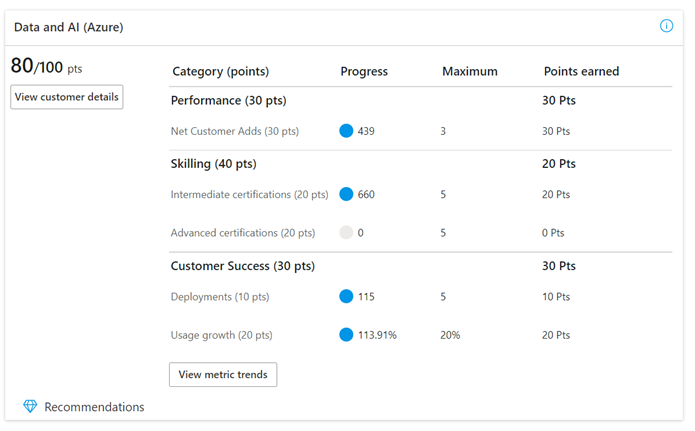Expand the Recommendations section
The image size is (695, 431).
pos(94,407)
